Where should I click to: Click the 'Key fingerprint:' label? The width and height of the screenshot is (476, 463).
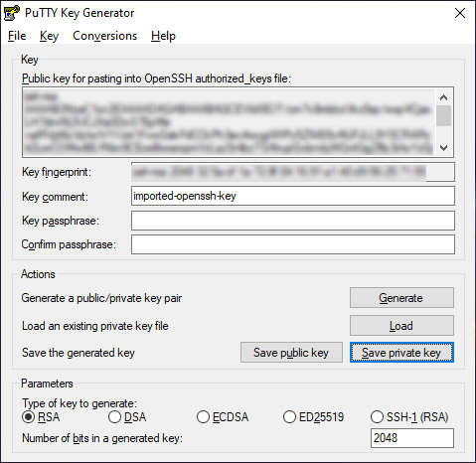click(x=57, y=172)
